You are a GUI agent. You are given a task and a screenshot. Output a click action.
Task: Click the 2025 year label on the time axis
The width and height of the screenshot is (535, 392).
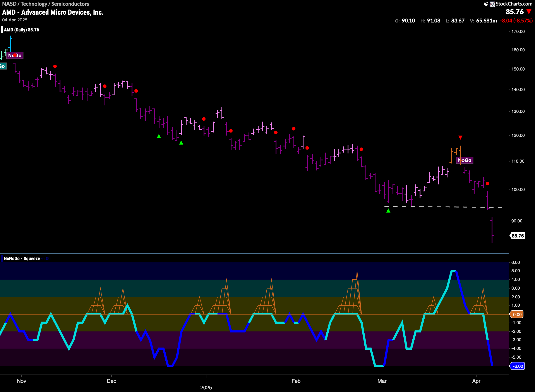point(206,387)
